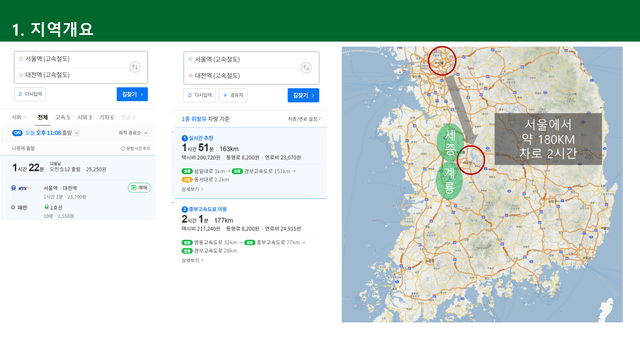Click the green origin marker in transit panel
The width and height of the screenshot is (640, 360).
[21, 59]
